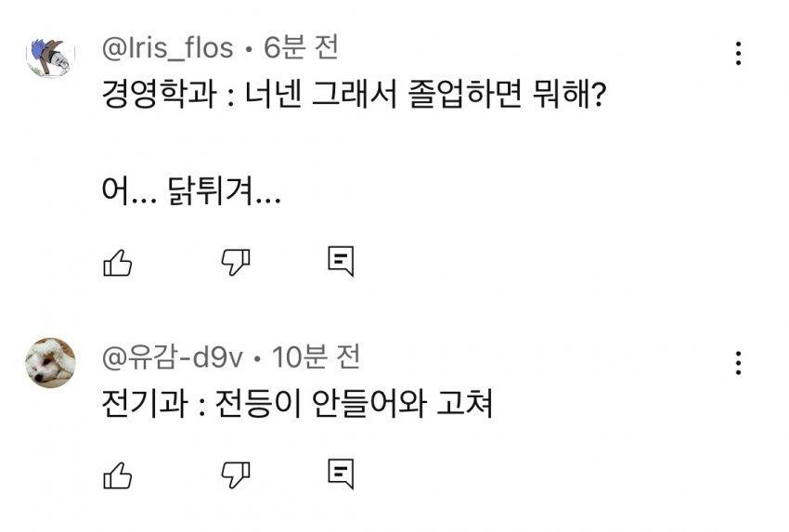Dislike the comment by @유감-d9v
789x532 pixels.
235,476
